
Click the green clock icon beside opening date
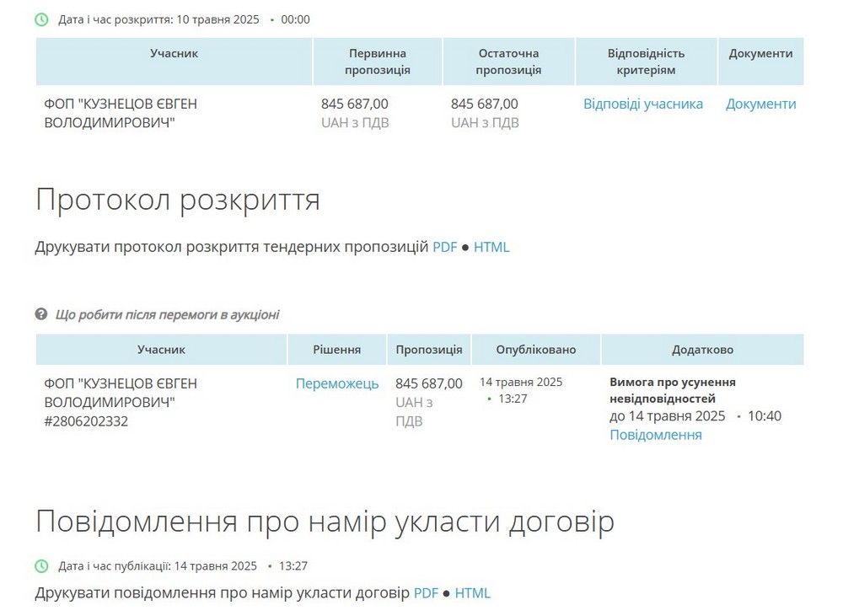(x=41, y=20)
